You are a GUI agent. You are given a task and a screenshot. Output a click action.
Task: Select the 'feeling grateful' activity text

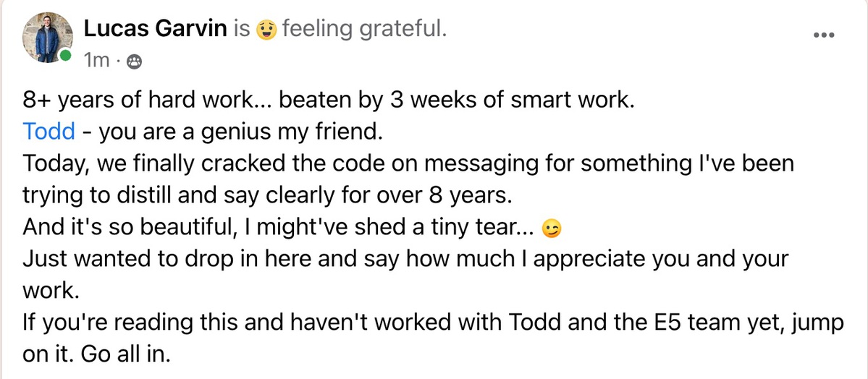(x=363, y=29)
